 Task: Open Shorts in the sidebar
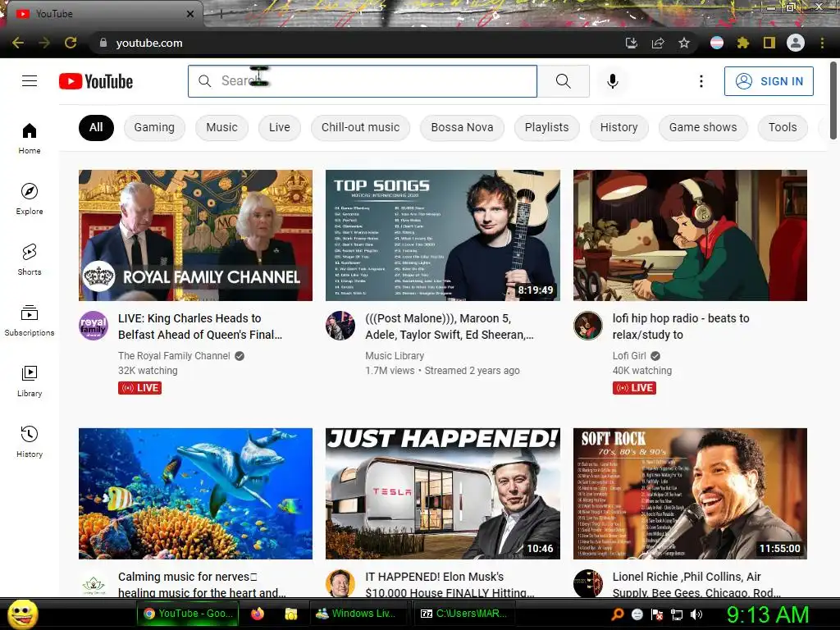click(x=30, y=259)
